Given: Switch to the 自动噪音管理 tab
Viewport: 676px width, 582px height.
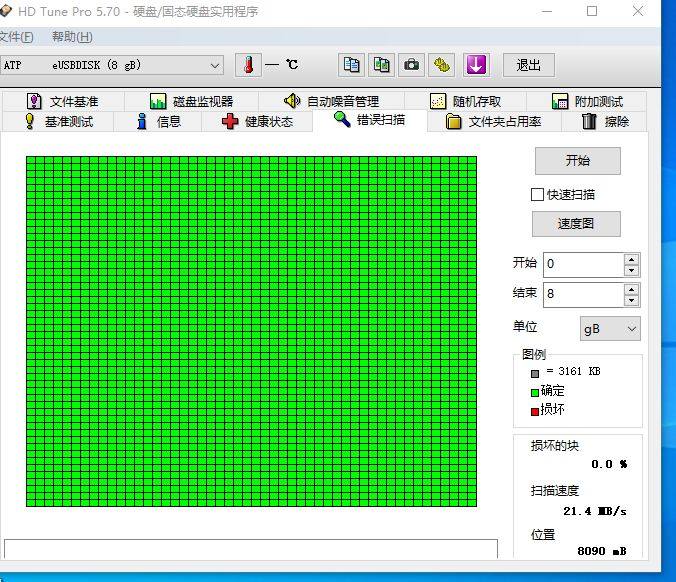Looking at the screenshot, I should click(x=331, y=101).
